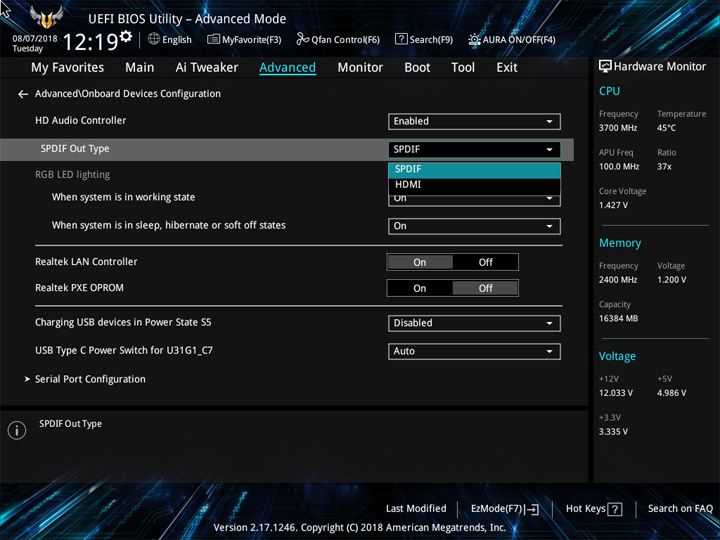Screen dimensions: 720x540
Task: Click the TUF logo emblem
Action: point(46,17)
